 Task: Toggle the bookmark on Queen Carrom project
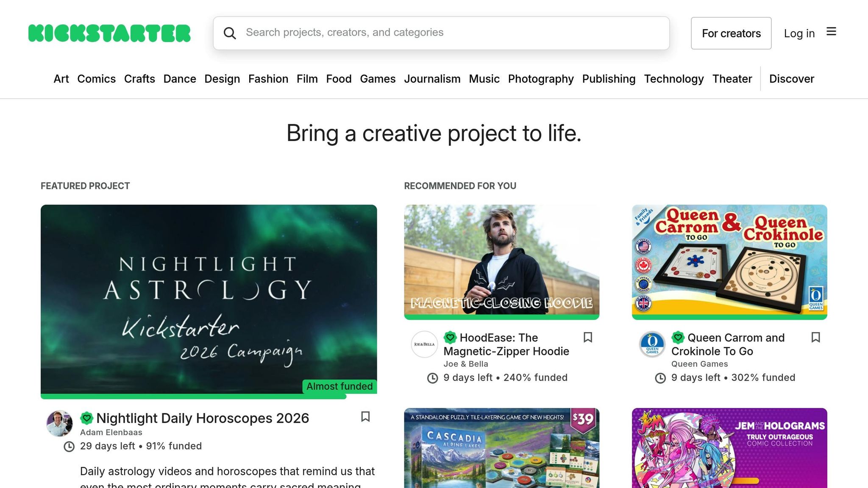click(816, 338)
